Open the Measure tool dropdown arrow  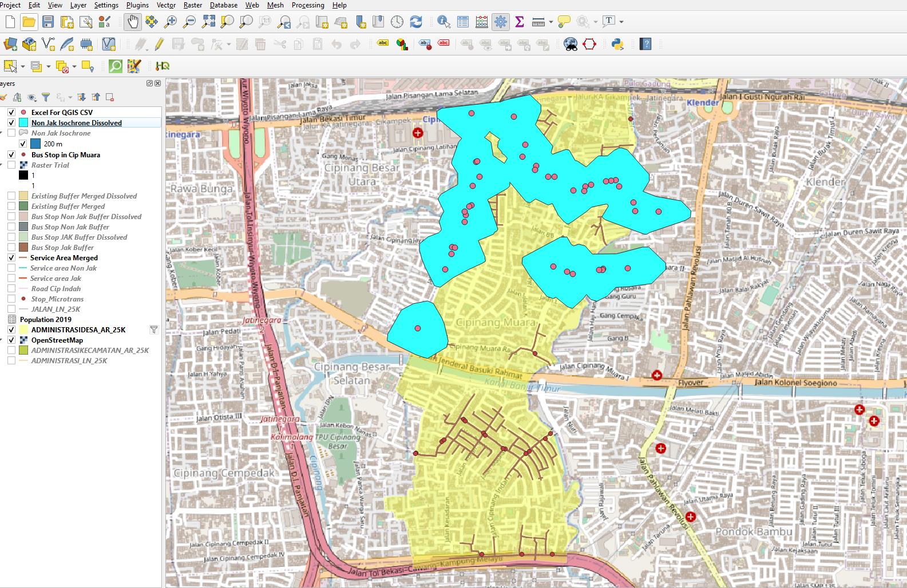551,22
